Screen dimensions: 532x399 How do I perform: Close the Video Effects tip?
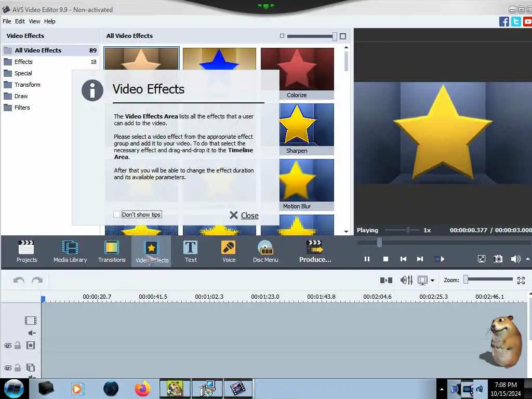[x=244, y=215]
